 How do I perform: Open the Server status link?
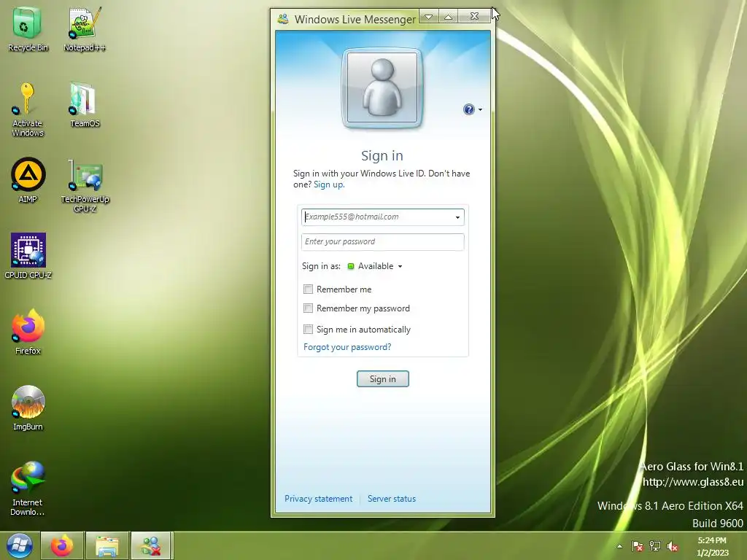pos(392,499)
